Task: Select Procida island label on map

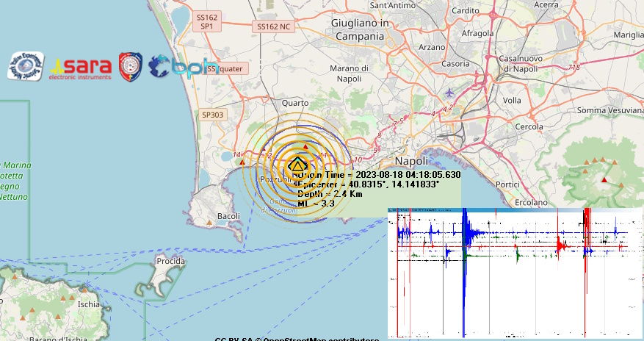Action: (x=170, y=262)
